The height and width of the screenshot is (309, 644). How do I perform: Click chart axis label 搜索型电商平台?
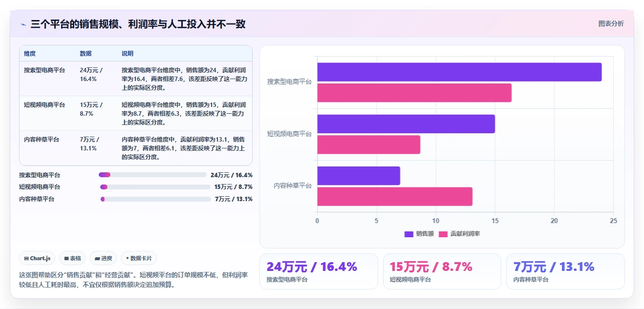pos(289,82)
